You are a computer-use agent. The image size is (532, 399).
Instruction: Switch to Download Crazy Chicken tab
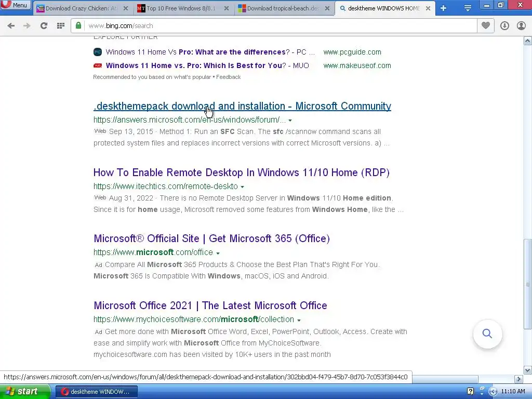click(x=82, y=8)
